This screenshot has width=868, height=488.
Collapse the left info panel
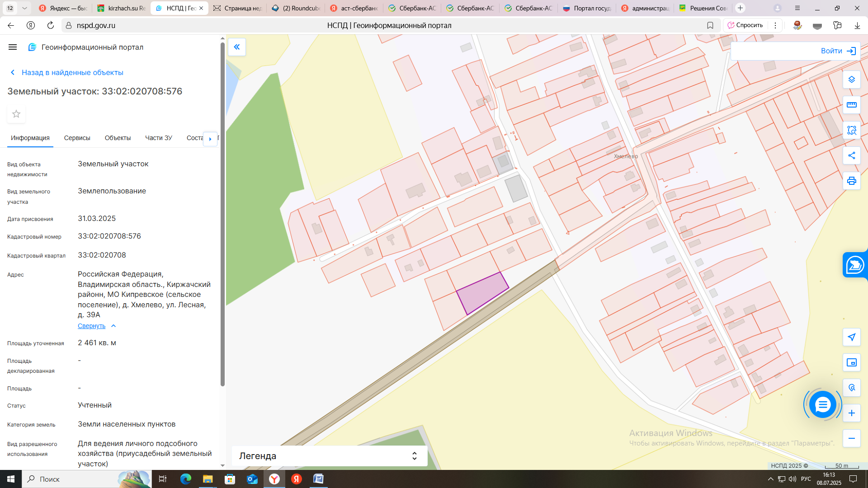237,47
